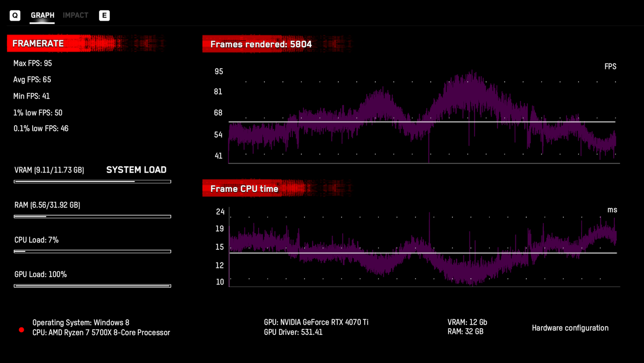644x363 pixels.
Task: Click the 'Avg FPS: 65' value
Action: pos(32,79)
